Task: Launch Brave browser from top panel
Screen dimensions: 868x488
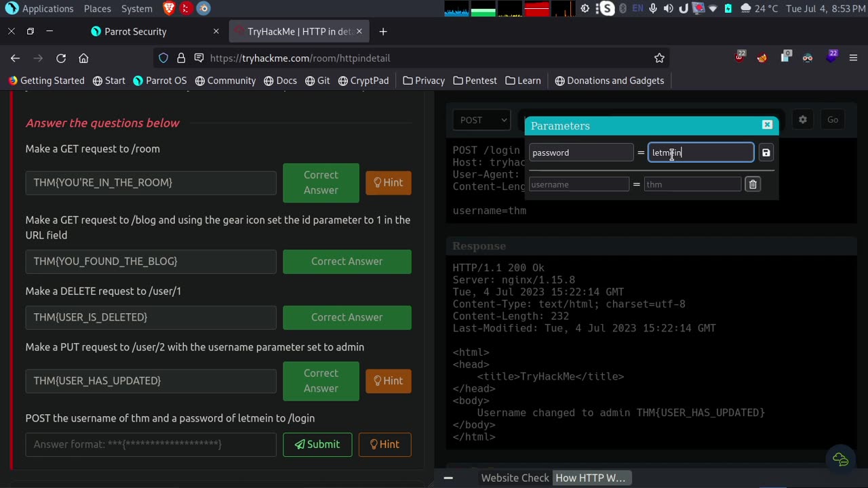Action: pos(169,8)
